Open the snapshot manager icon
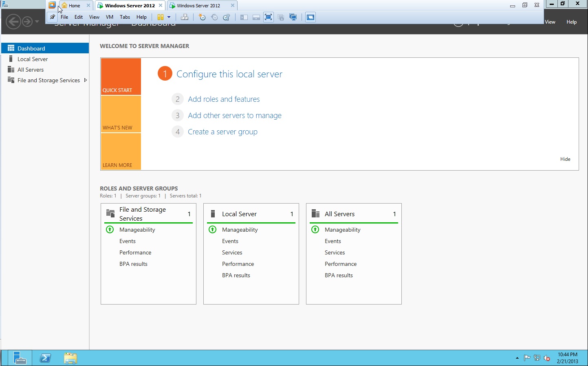Screen dimensions: 588x366 [x=227, y=17]
